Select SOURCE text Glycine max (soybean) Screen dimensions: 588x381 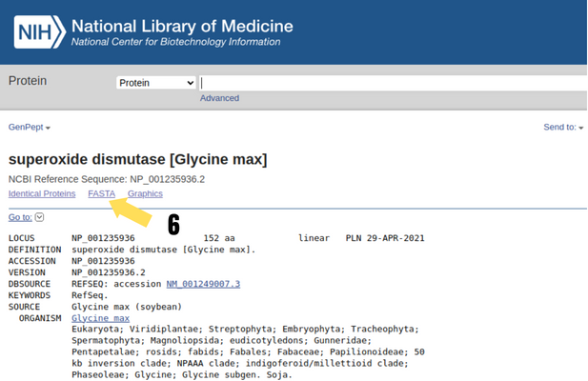(127, 307)
